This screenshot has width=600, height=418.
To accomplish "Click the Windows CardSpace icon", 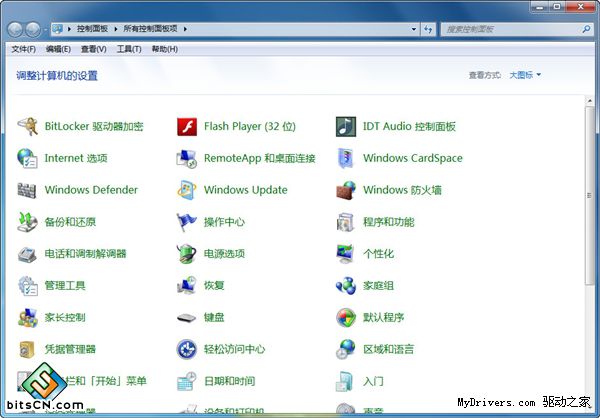I will click(346, 158).
